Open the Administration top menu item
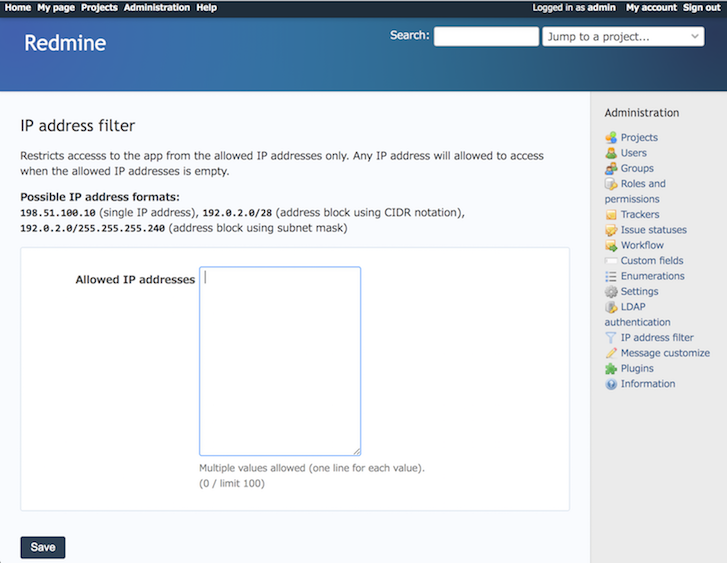This screenshot has width=727, height=563. 156,7
